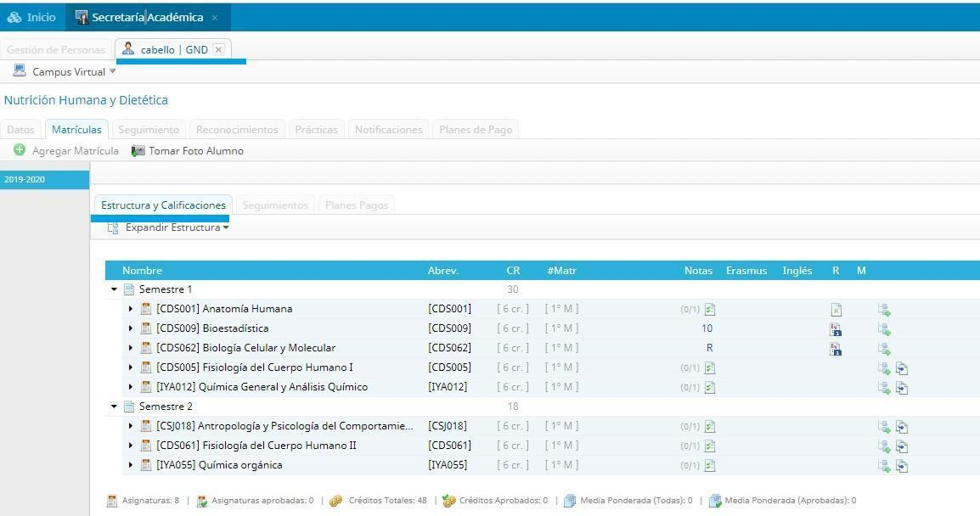The width and height of the screenshot is (980, 516).
Task: Click the grades checklist icon for Anatomía Humana
Action: coord(710,310)
